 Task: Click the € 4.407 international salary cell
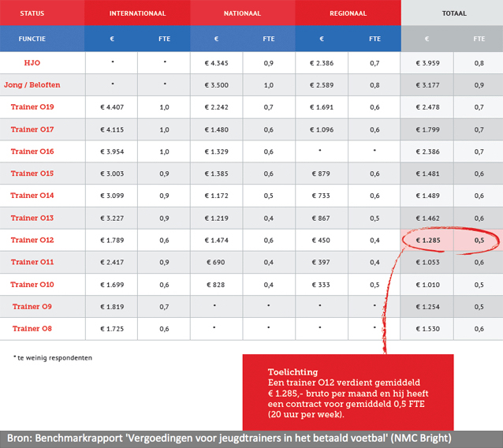tap(113, 106)
